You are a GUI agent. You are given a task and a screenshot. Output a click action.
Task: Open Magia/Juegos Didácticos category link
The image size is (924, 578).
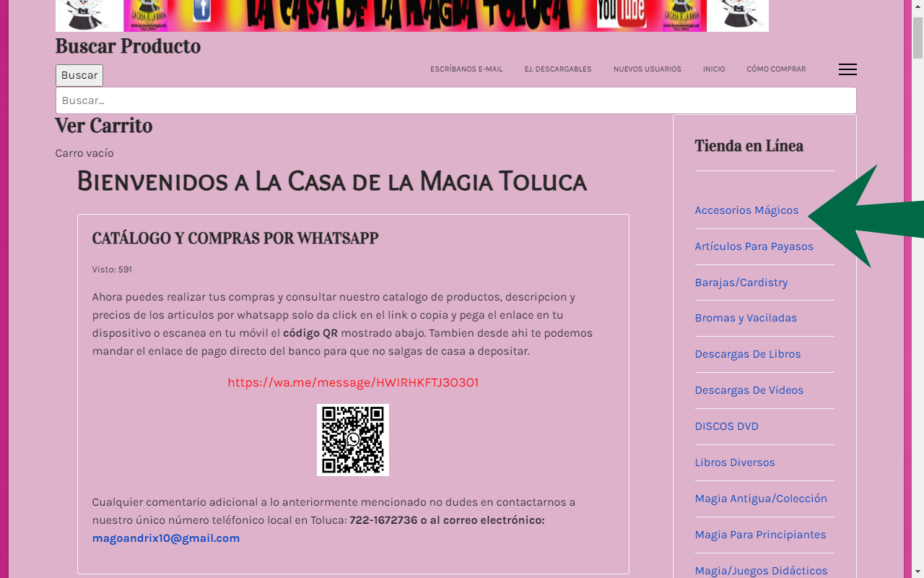[x=761, y=571]
